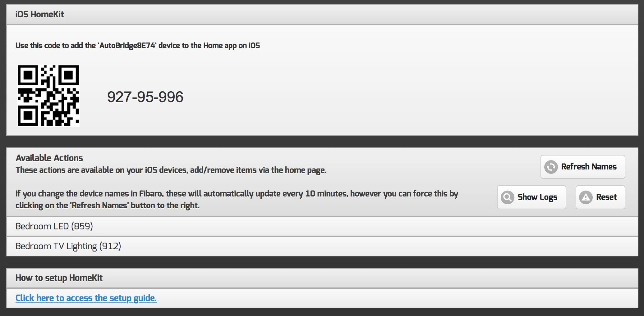The width and height of the screenshot is (644, 316).
Task: Click the 'These actions are available' description line
Action: pyautogui.click(x=171, y=170)
